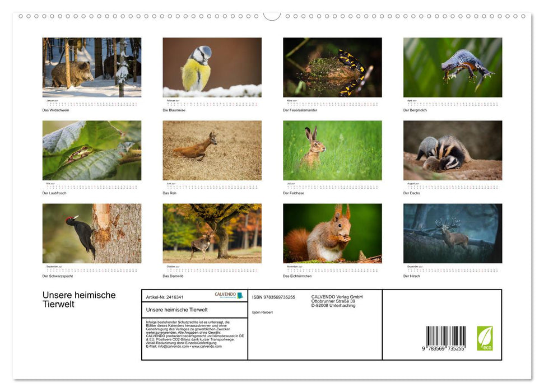The width and height of the screenshot is (544, 392).
Task: Click caption 'Das Reh'
Action: (x=169, y=193)
